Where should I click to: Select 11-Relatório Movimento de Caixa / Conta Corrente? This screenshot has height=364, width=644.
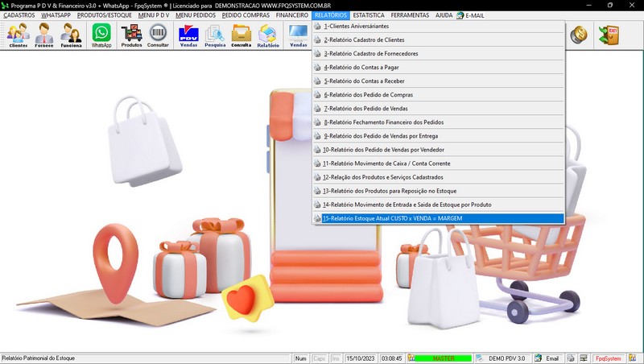pos(438,163)
